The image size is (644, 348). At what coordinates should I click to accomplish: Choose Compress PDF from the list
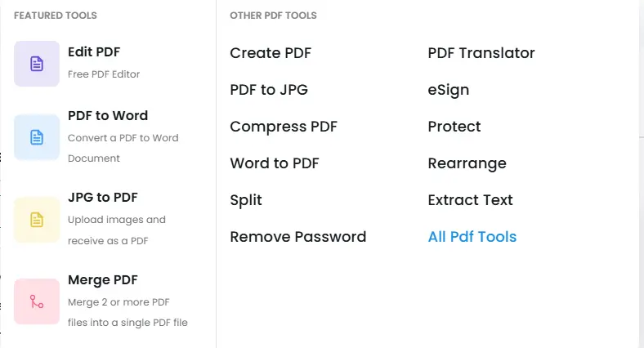[x=284, y=127]
